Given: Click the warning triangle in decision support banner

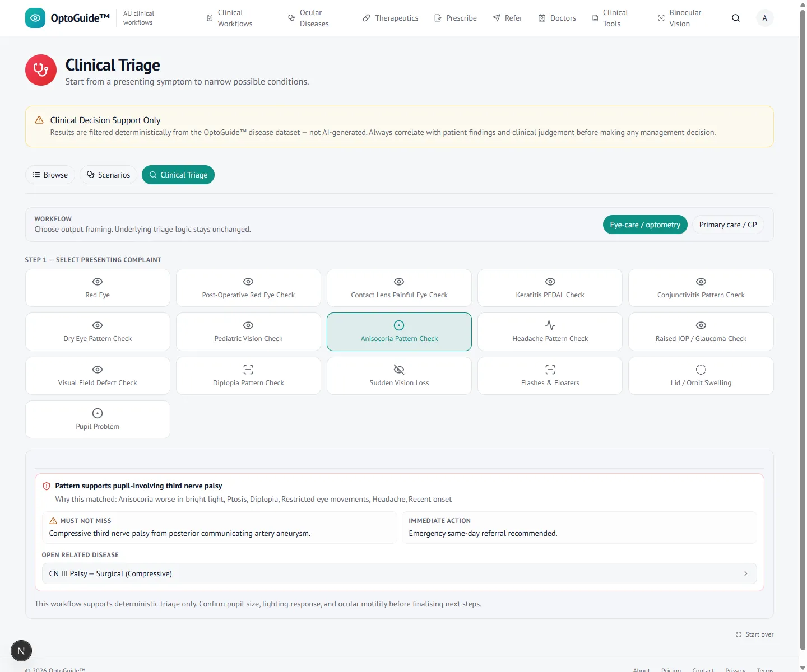Looking at the screenshot, I should pyautogui.click(x=39, y=120).
